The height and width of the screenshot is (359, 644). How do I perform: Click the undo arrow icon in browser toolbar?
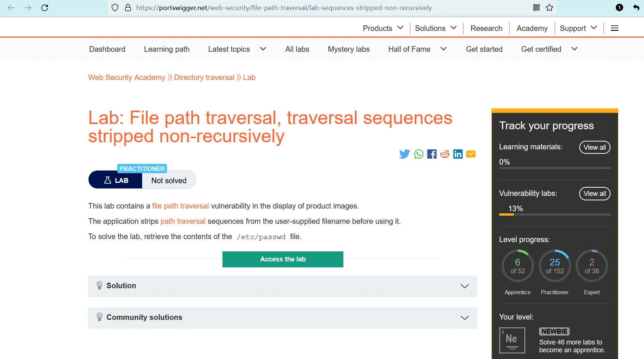[x=636, y=8]
